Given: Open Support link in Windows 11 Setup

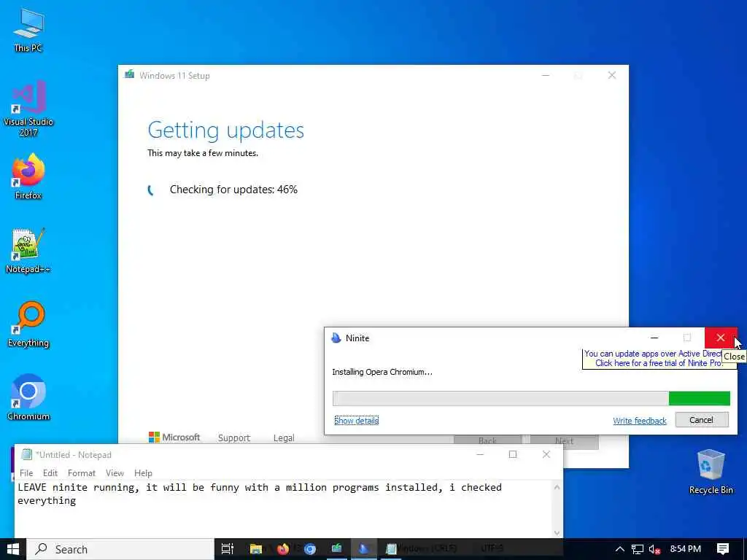Looking at the screenshot, I should [x=234, y=437].
